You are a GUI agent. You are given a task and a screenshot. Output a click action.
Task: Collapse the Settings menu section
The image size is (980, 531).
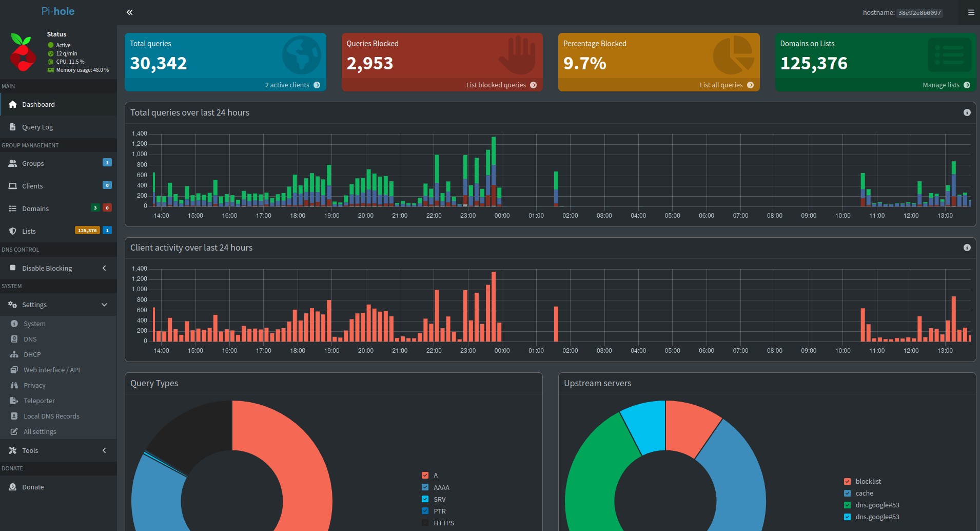coord(104,305)
